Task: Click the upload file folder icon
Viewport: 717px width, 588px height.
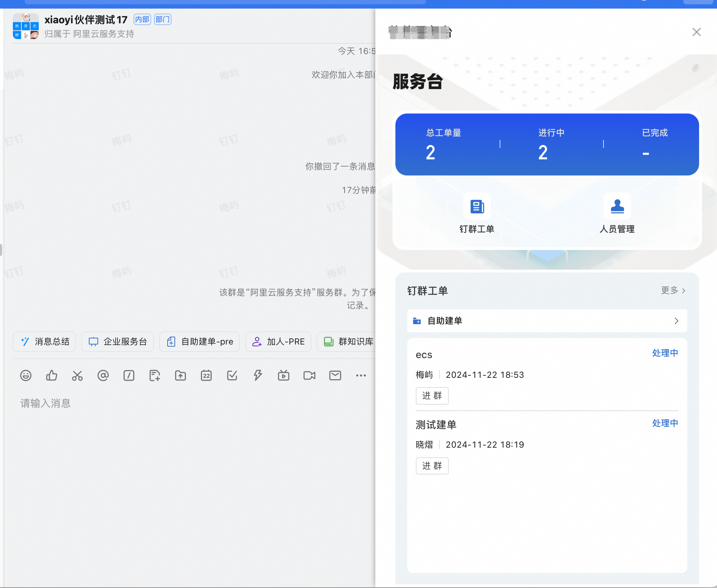Action: tap(181, 375)
